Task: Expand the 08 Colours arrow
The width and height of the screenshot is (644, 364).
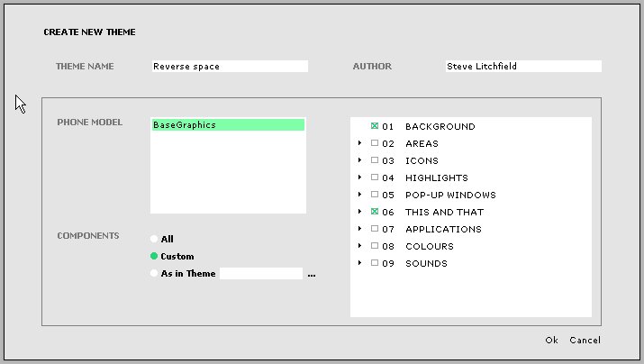Action: pos(359,246)
